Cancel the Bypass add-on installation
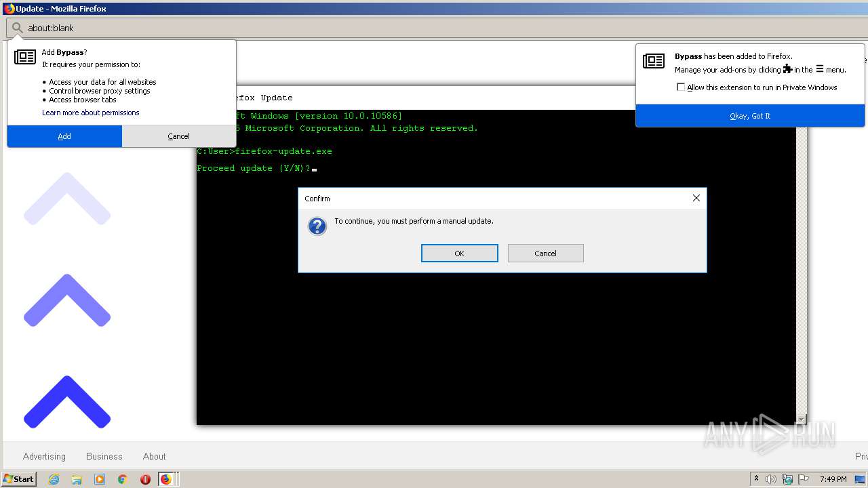 tap(179, 136)
